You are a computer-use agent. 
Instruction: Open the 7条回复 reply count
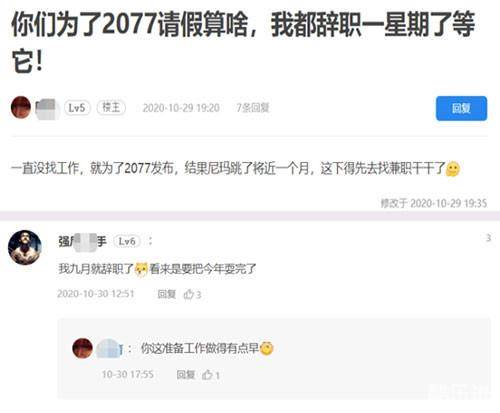click(x=253, y=108)
